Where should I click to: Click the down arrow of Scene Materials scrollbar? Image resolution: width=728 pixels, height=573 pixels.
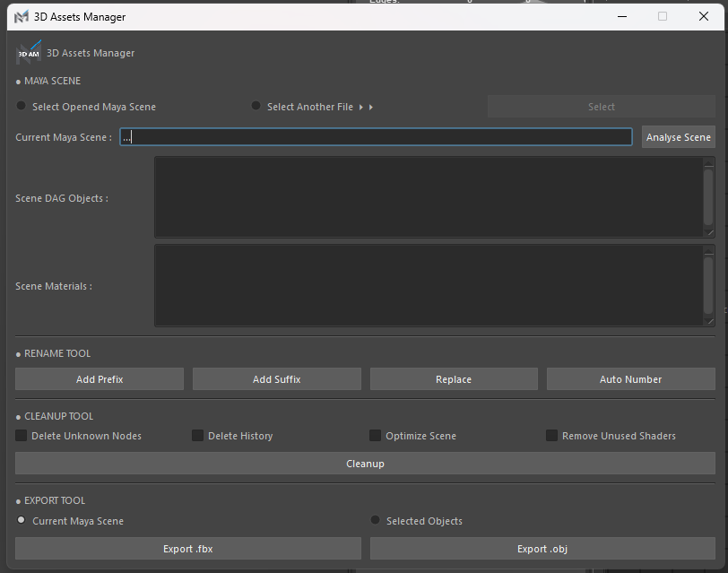coord(708,320)
